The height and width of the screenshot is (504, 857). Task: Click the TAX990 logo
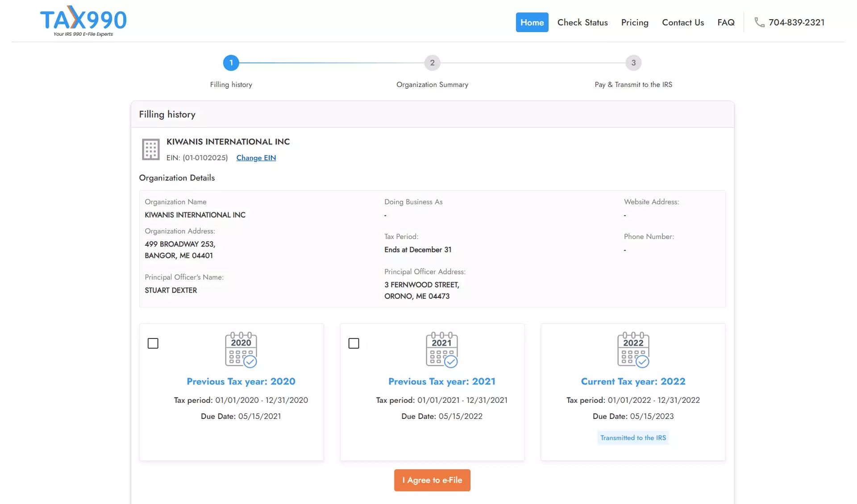[83, 20]
